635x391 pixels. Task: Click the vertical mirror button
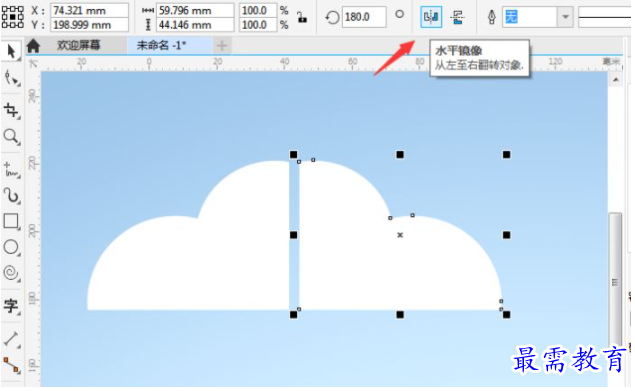pyautogui.click(x=458, y=17)
